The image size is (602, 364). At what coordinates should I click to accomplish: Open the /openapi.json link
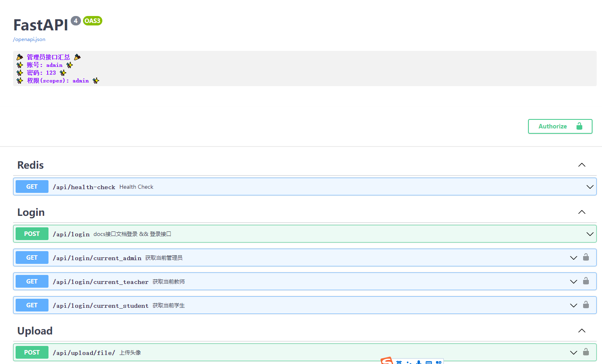(29, 39)
